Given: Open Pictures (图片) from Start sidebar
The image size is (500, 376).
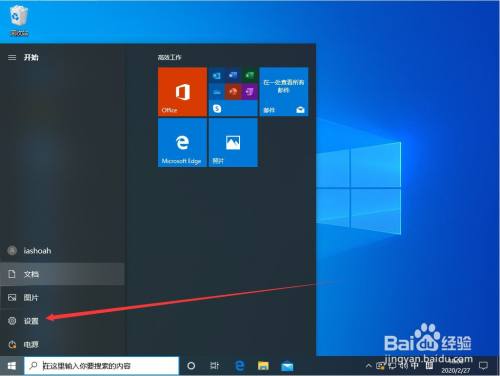Looking at the screenshot, I should tap(62, 297).
